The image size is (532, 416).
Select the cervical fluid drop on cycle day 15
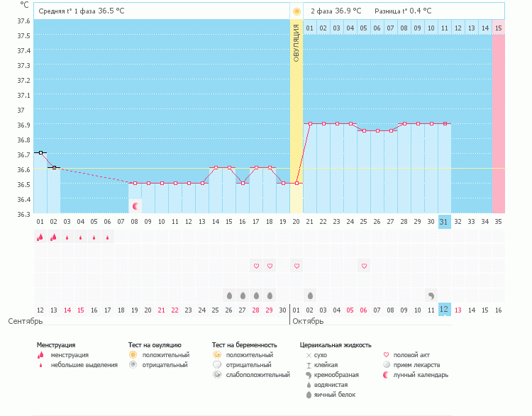229,295
